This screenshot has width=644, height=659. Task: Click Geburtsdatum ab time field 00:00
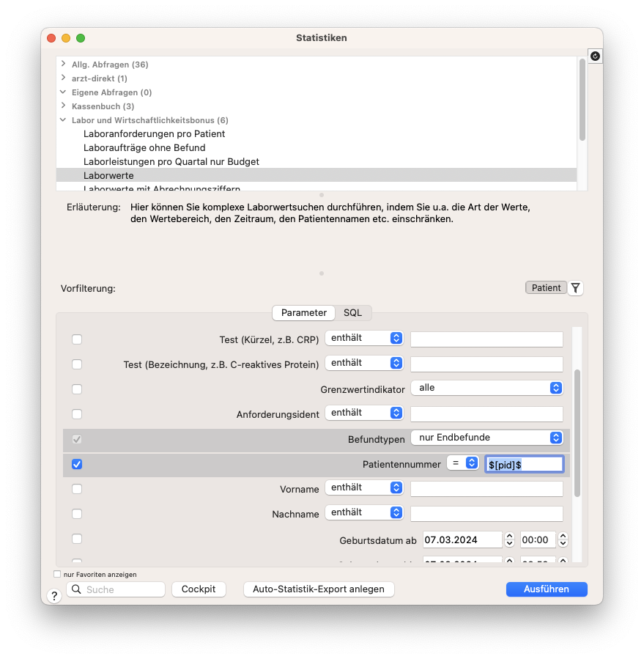point(538,540)
